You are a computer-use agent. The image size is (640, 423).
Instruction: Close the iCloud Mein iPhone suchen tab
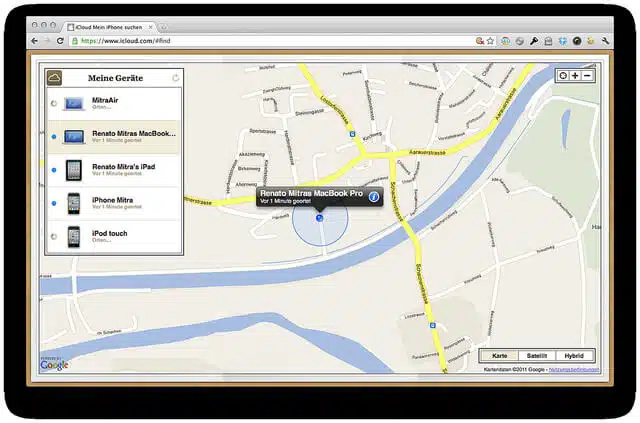pos(150,27)
